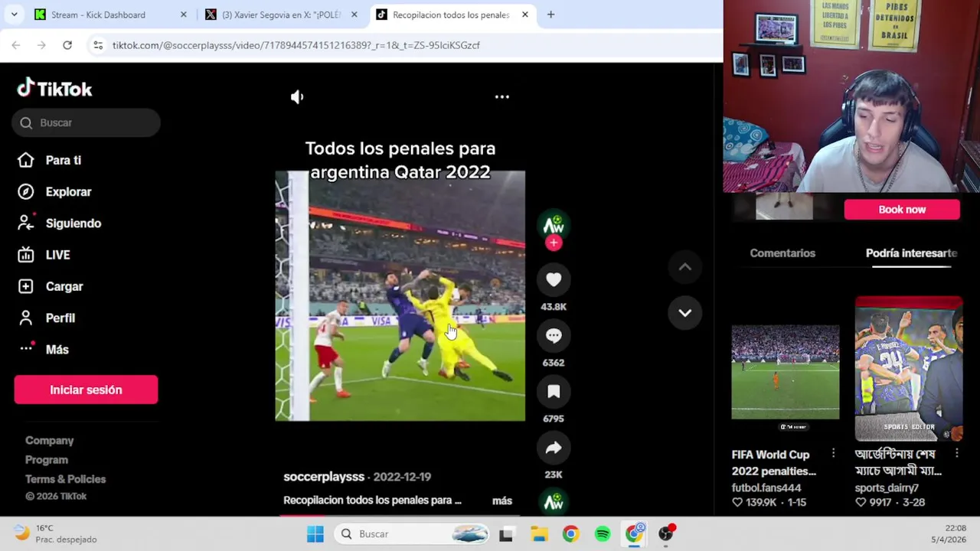Open sports_dairry7 profile link
This screenshot has width=980, height=551.
tap(887, 488)
